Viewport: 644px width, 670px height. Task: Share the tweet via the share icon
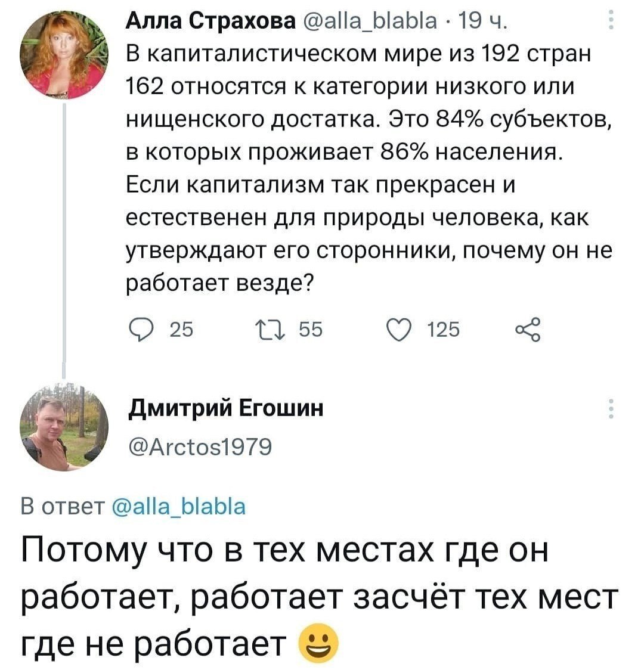click(528, 328)
